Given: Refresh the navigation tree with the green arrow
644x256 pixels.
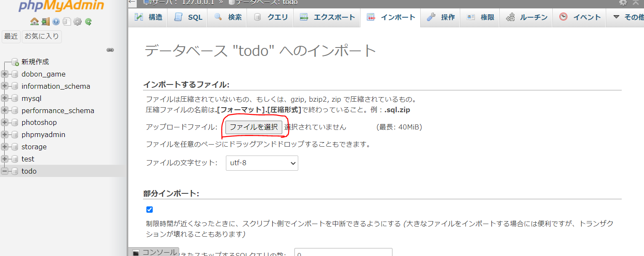Looking at the screenshot, I should [x=88, y=21].
